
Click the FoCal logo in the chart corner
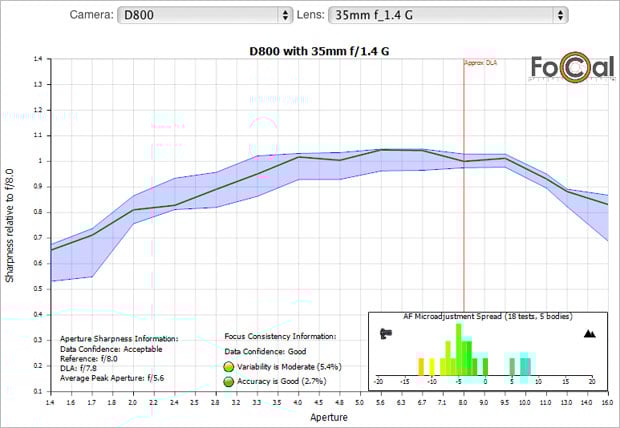coord(572,68)
